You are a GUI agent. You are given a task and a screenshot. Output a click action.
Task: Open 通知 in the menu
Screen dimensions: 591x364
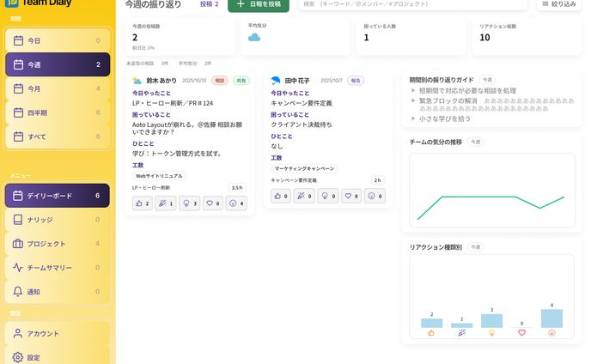[58, 292]
